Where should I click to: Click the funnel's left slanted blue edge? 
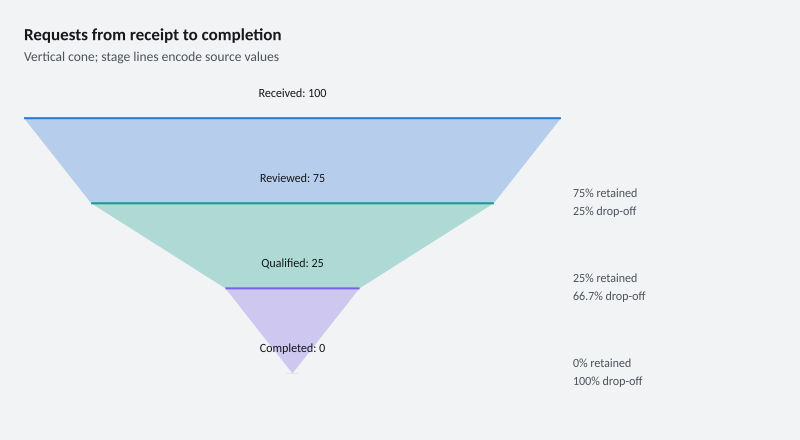coord(58,161)
